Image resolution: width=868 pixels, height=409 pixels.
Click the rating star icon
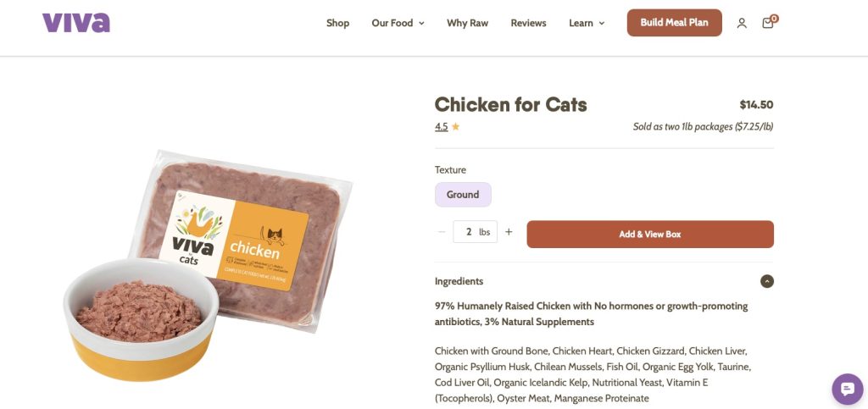tap(455, 127)
